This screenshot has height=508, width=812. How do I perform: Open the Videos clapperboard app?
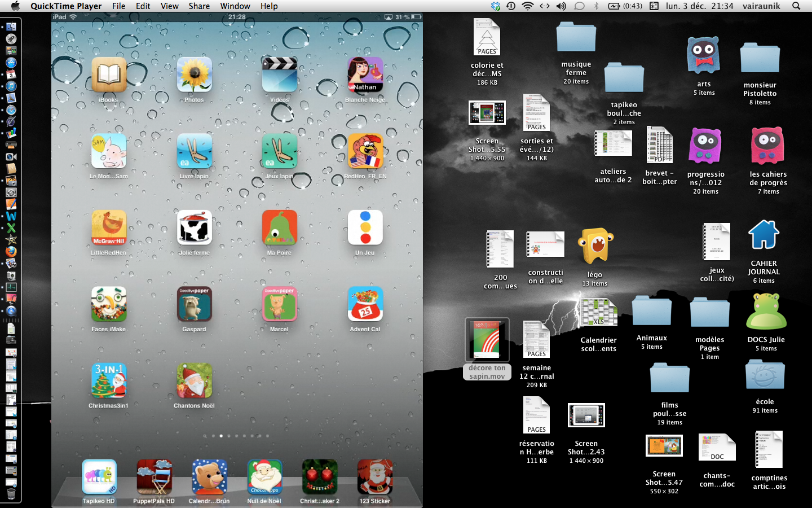click(279, 75)
